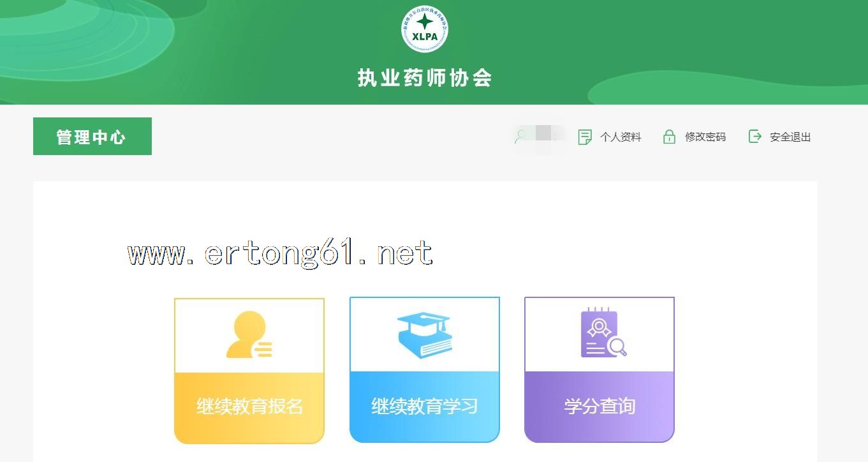Select the 安全退出 logout link
The height and width of the screenshot is (462, 868).
coord(790,137)
